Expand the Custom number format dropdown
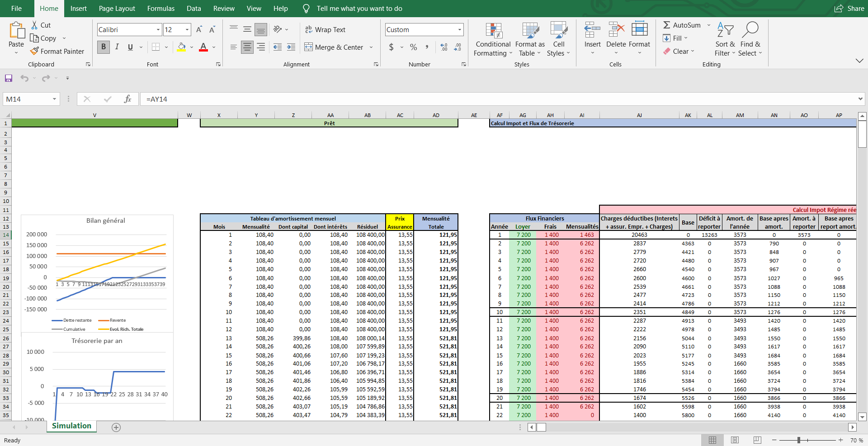This screenshot has height=446, width=868. coord(460,30)
